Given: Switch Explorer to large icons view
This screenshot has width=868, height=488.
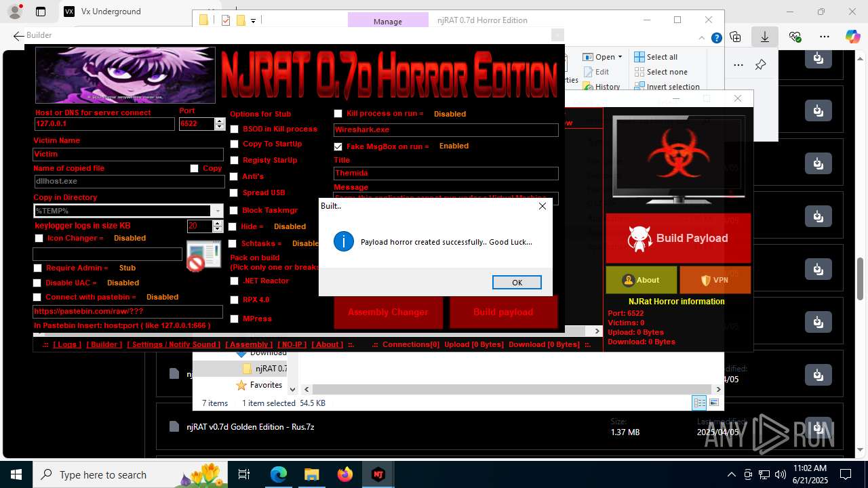Looking at the screenshot, I should click(x=713, y=403).
